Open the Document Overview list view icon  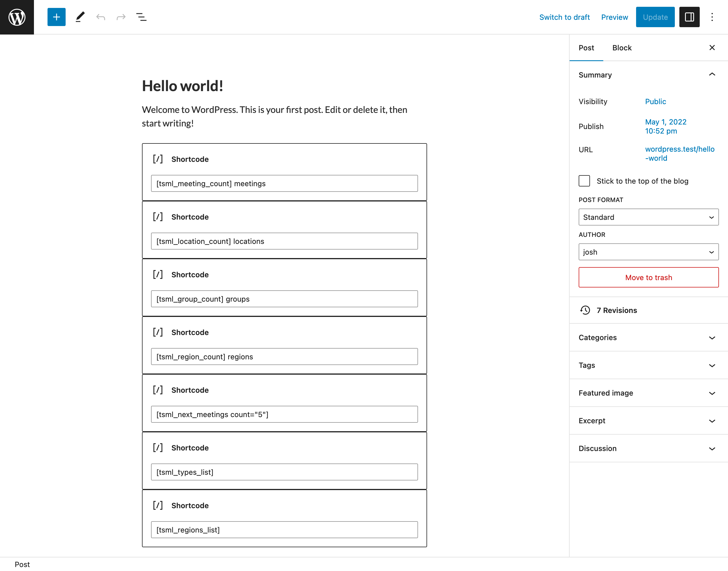pos(141,17)
